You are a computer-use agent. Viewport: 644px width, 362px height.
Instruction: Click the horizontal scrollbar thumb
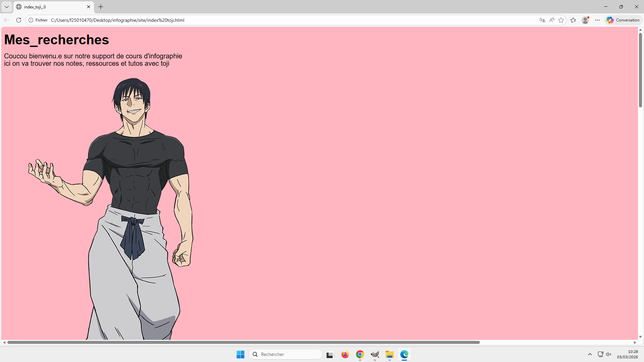[x=244, y=342]
